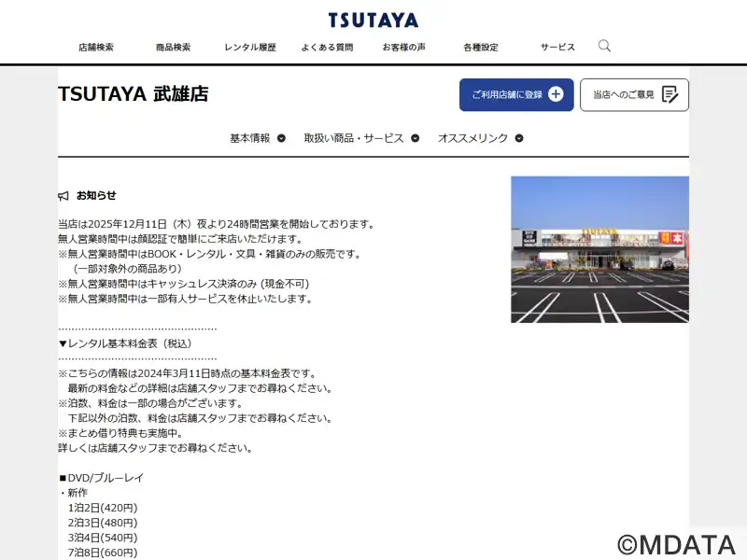The image size is (747, 560).
Task: Open お客様の声 menu item
Action: coord(404,48)
